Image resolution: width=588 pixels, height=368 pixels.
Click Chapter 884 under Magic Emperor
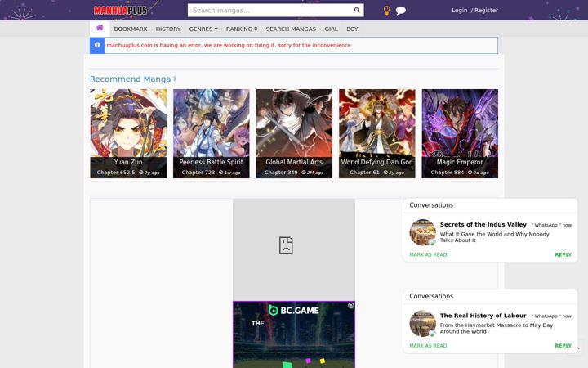tap(448, 173)
